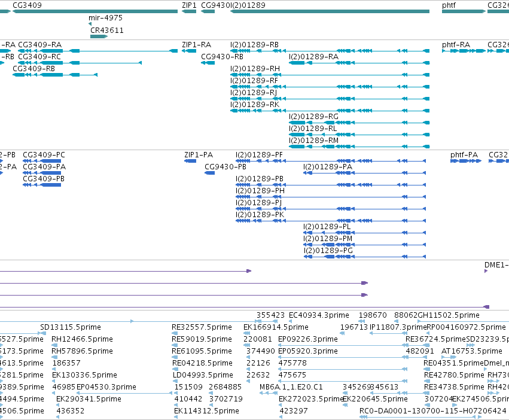
Task: Select the phtf gene label
Action: pos(449,5)
